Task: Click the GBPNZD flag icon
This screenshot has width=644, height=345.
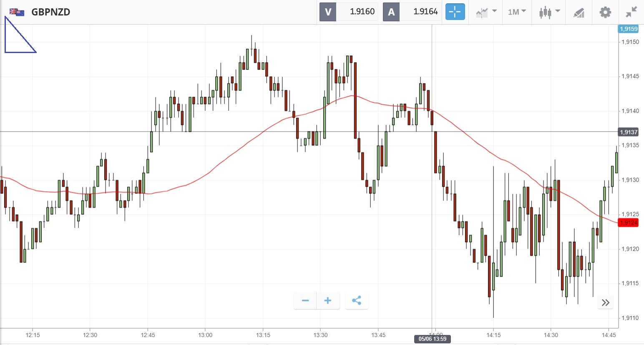Action: click(17, 12)
